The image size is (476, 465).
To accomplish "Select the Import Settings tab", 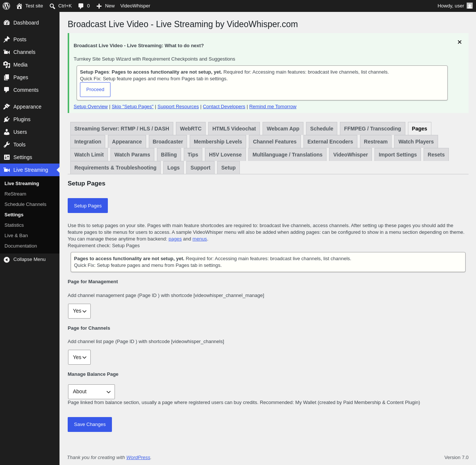I will 398,155.
